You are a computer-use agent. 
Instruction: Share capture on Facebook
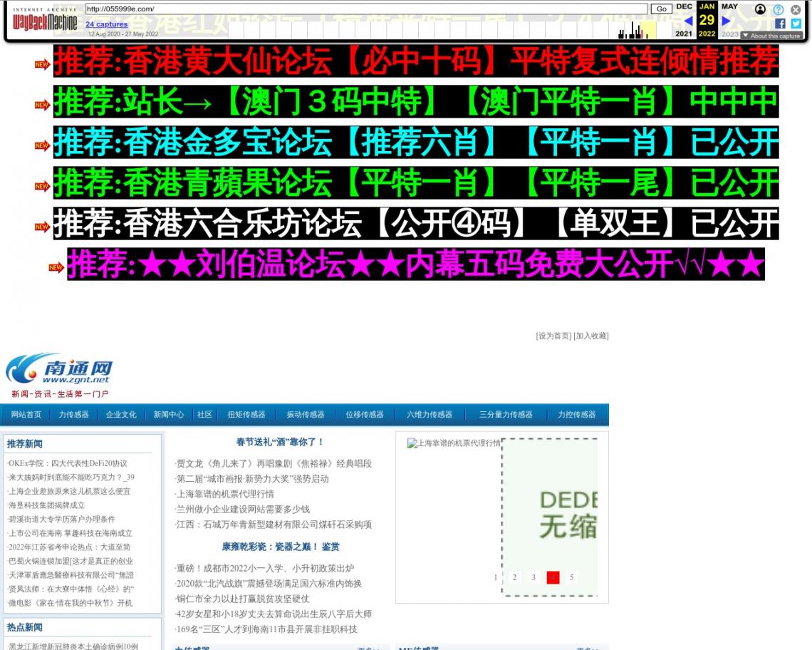(x=780, y=24)
